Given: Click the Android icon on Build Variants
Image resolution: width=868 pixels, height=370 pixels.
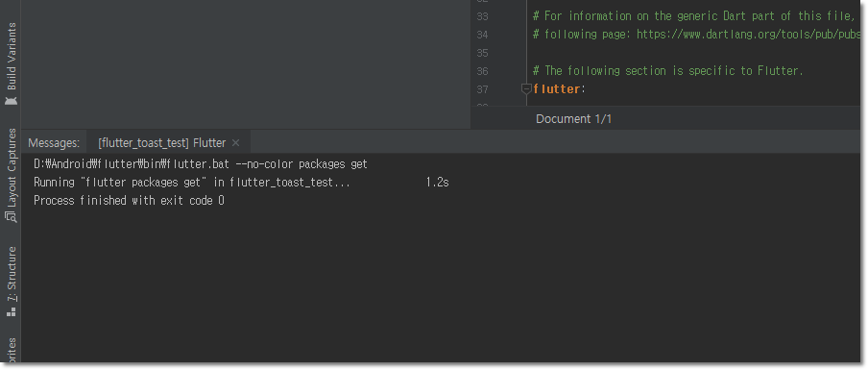Looking at the screenshot, I should pos(12,101).
